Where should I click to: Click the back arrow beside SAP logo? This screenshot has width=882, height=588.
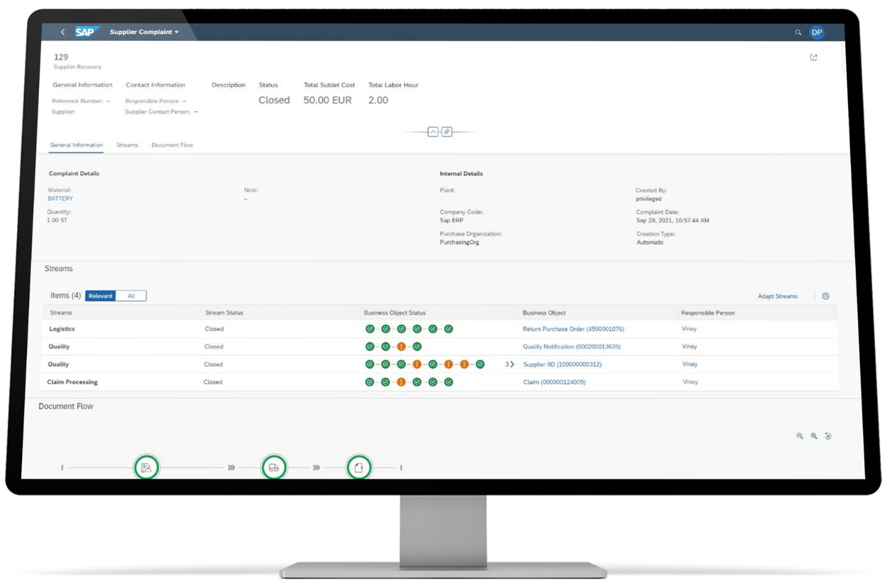coord(63,32)
